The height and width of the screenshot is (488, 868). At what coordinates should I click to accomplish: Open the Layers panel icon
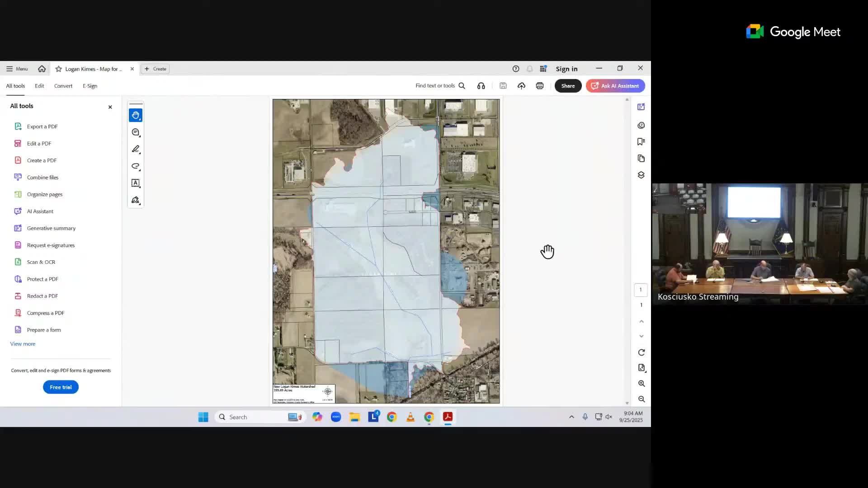pyautogui.click(x=641, y=175)
